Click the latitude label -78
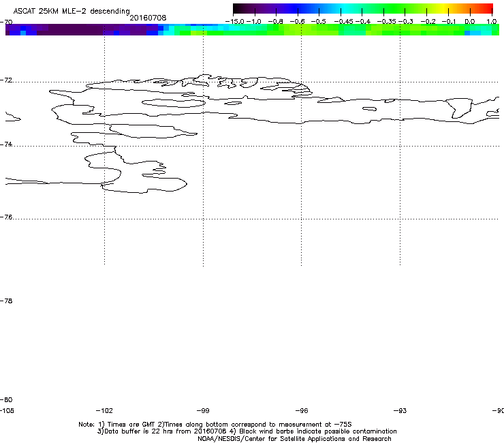This screenshot has height=443, width=504. (6, 301)
